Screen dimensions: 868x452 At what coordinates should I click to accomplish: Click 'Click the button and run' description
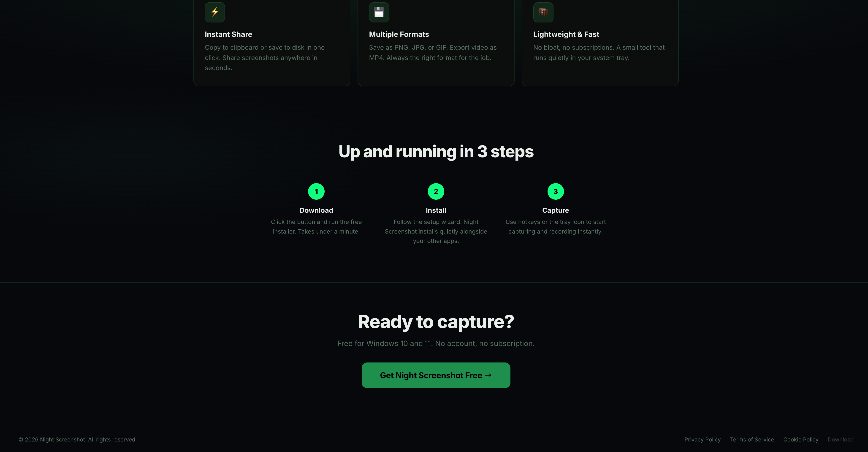pos(316,226)
